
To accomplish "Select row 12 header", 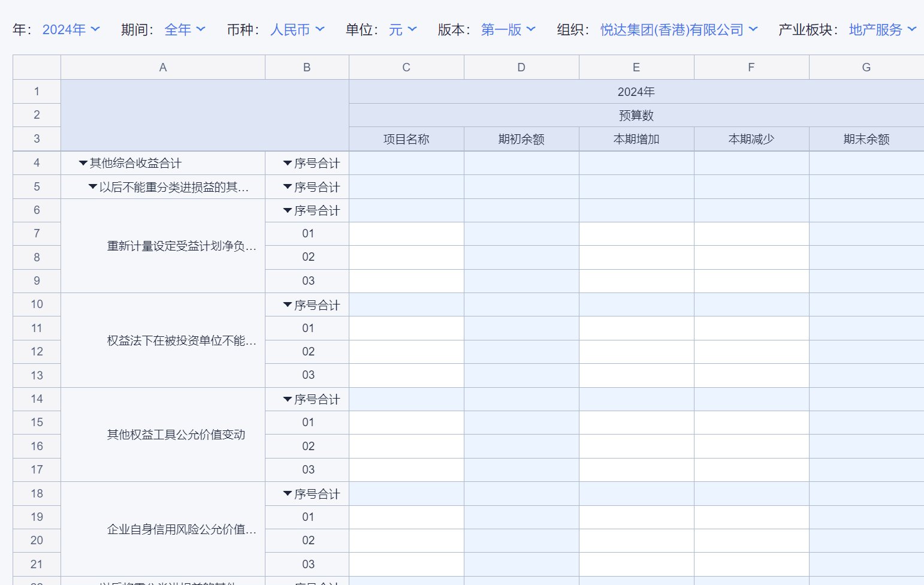I will 37,352.
